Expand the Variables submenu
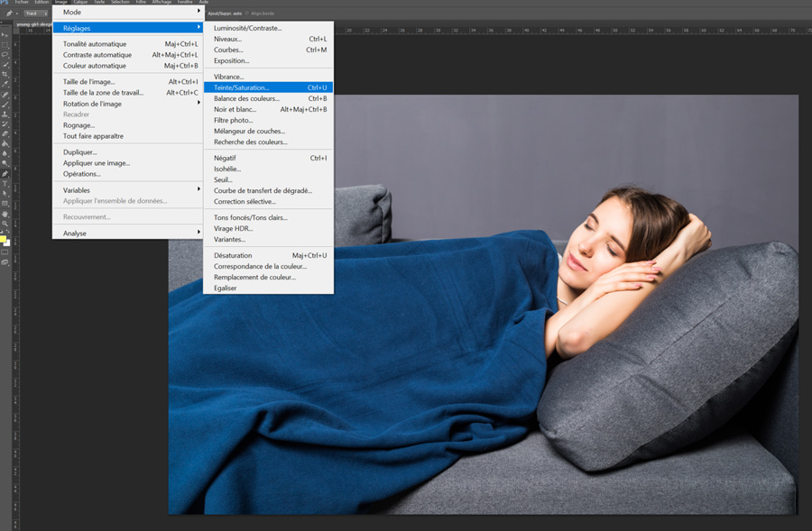Screen dimensions: 812x531 [x=127, y=190]
